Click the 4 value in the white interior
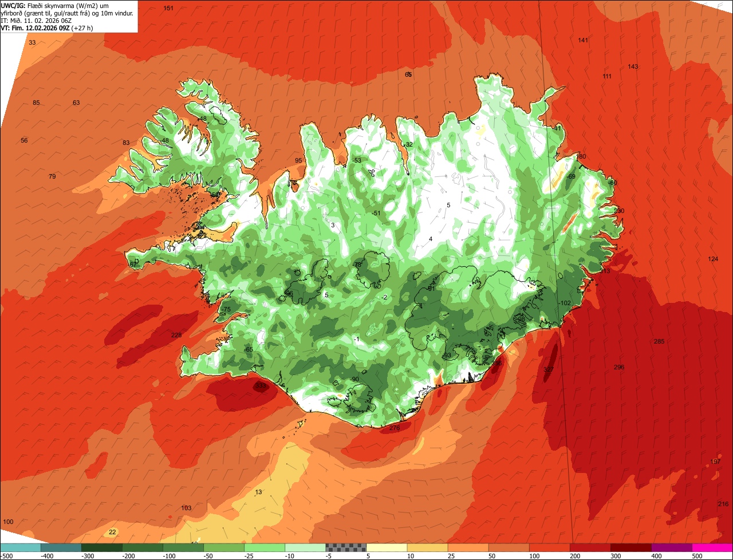This screenshot has height=560, width=733. pyautogui.click(x=431, y=239)
